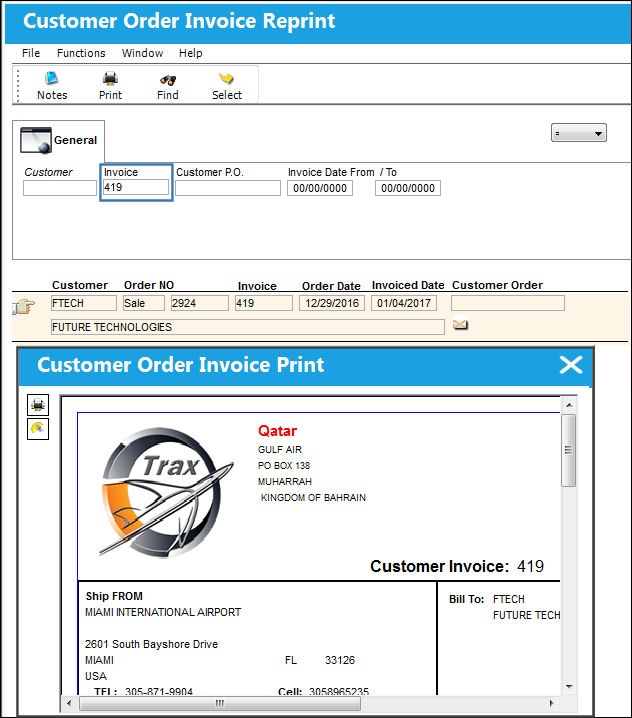The image size is (632, 718).
Task: Open the Window menu
Action: (142, 53)
